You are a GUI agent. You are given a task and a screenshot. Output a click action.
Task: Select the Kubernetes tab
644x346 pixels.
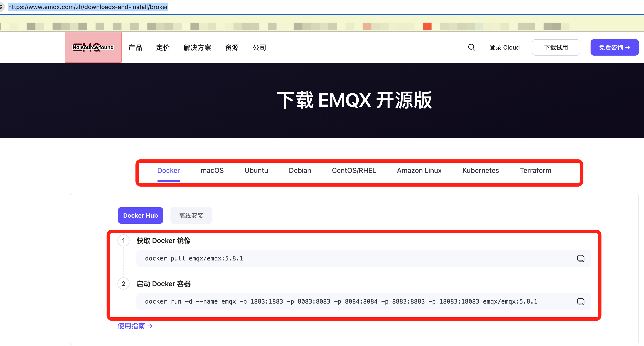click(480, 170)
